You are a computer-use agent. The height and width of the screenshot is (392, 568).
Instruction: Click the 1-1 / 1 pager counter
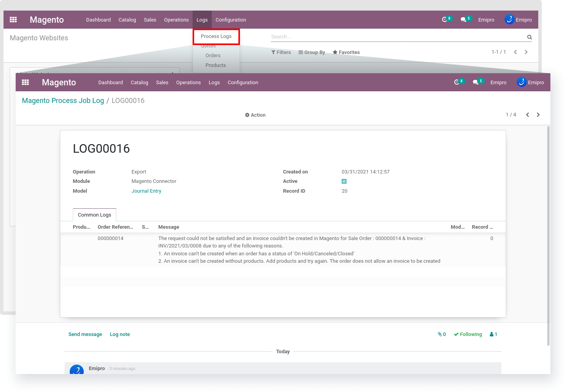499,52
